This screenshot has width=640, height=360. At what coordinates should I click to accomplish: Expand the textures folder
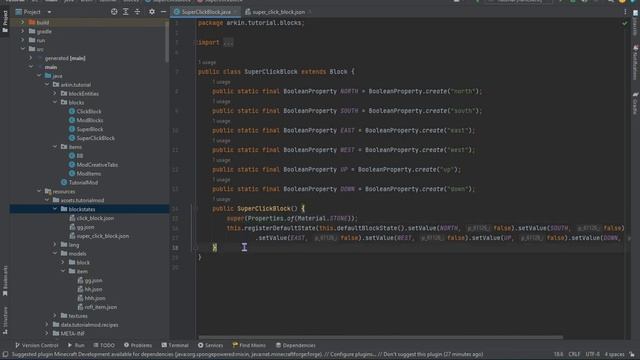(55, 316)
